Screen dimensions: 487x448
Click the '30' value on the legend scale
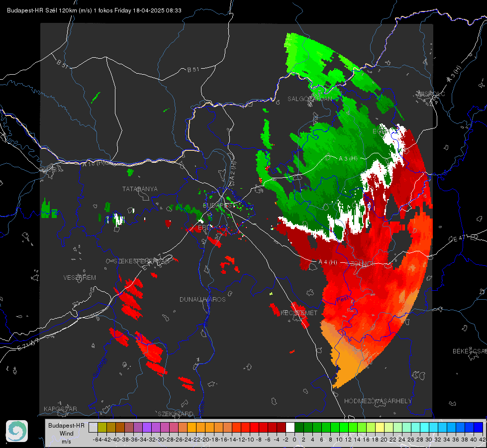point(429,440)
